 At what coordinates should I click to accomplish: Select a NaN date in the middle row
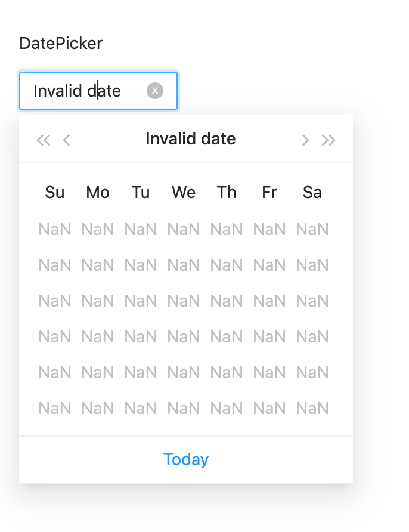[x=184, y=301]
